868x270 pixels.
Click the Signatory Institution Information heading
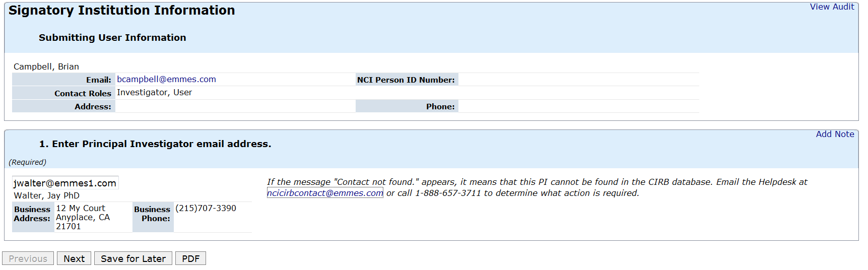(x=122, y=11)
